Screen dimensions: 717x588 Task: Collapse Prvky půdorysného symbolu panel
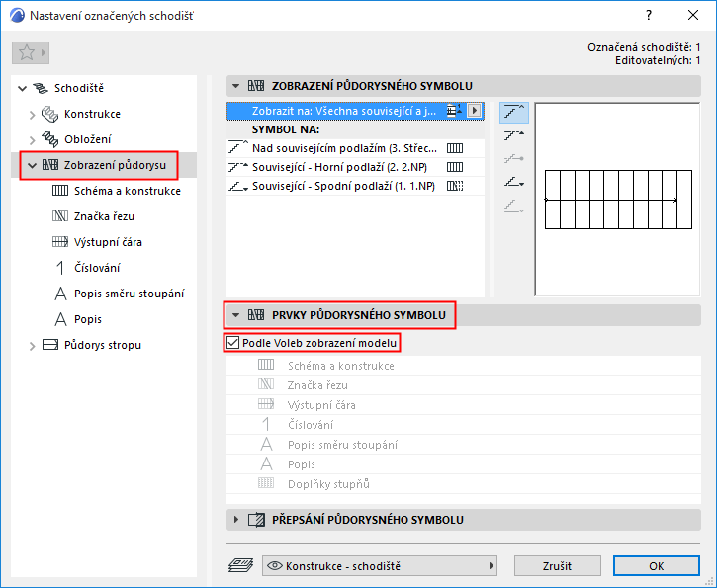(236, 315)
